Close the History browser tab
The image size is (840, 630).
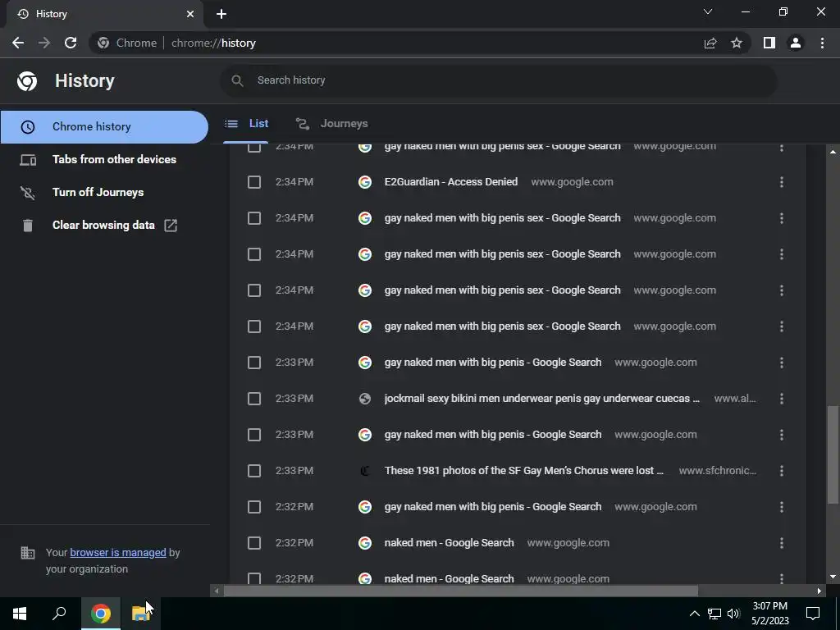click(x=190, y=14)
